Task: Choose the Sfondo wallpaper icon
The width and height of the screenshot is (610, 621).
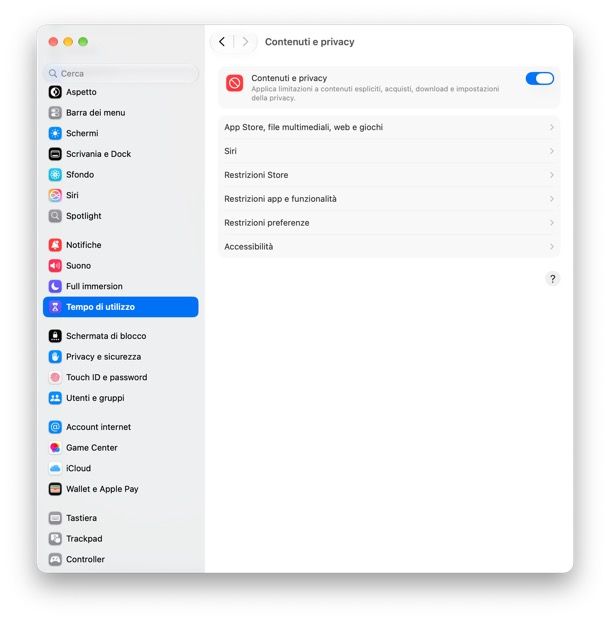Action: point(55,174)
